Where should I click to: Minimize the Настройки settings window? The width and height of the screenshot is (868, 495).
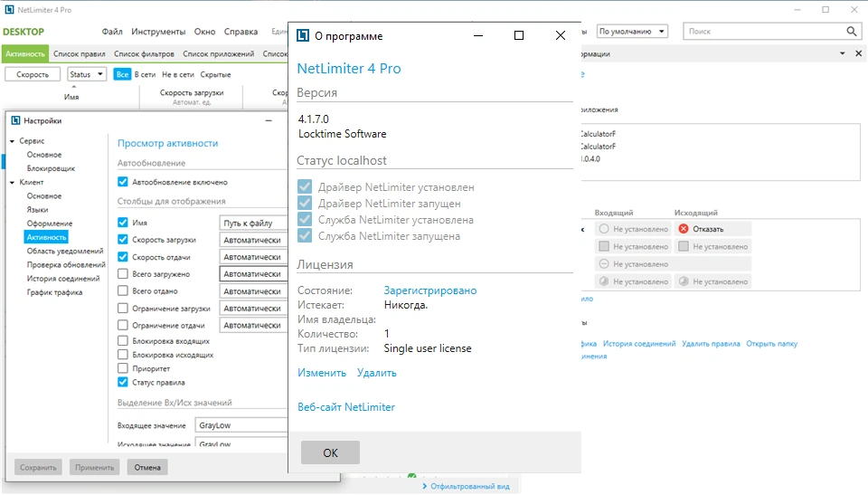[269, 120]
